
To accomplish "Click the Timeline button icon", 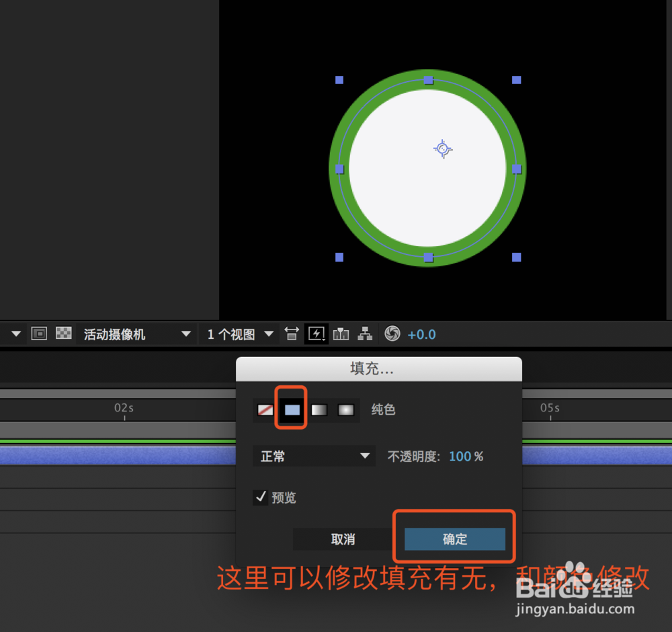I will [x=341, y=333].
